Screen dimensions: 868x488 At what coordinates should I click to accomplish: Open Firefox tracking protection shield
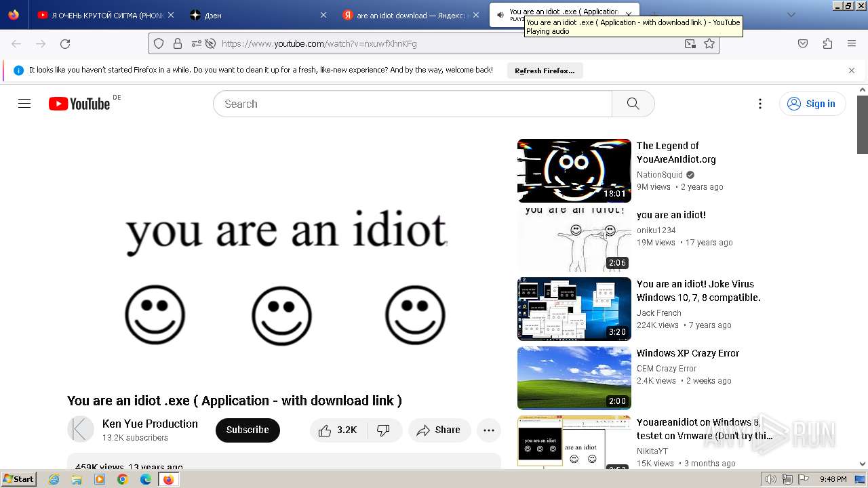tap(159, 43)
